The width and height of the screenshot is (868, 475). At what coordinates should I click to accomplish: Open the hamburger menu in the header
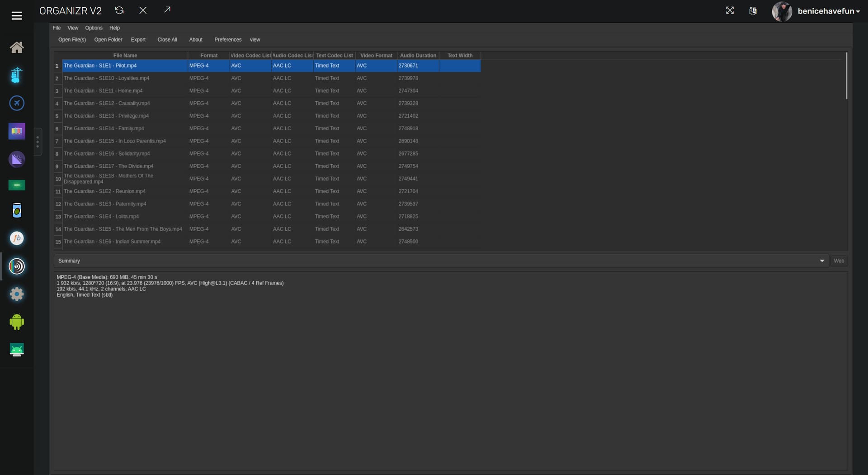[x=17, y=16]
